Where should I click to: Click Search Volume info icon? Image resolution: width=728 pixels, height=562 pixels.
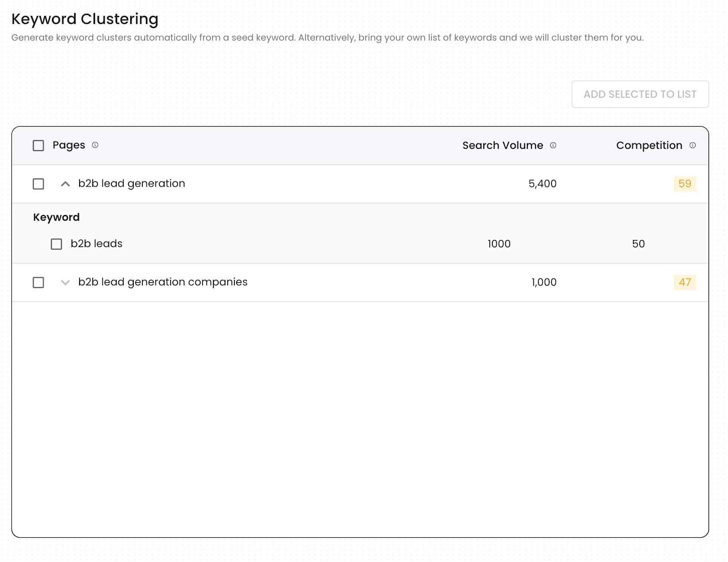(553, 146)
